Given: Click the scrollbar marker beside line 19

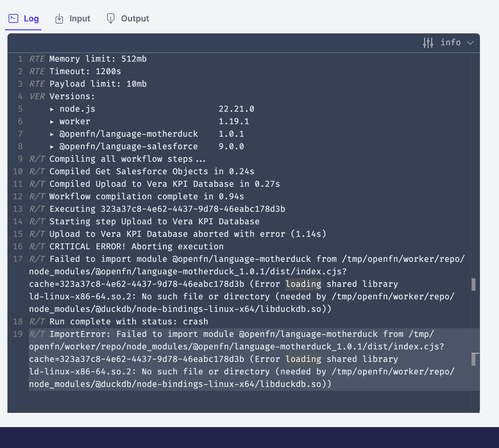Looking at the screenshot, I should tap(473, 359).
